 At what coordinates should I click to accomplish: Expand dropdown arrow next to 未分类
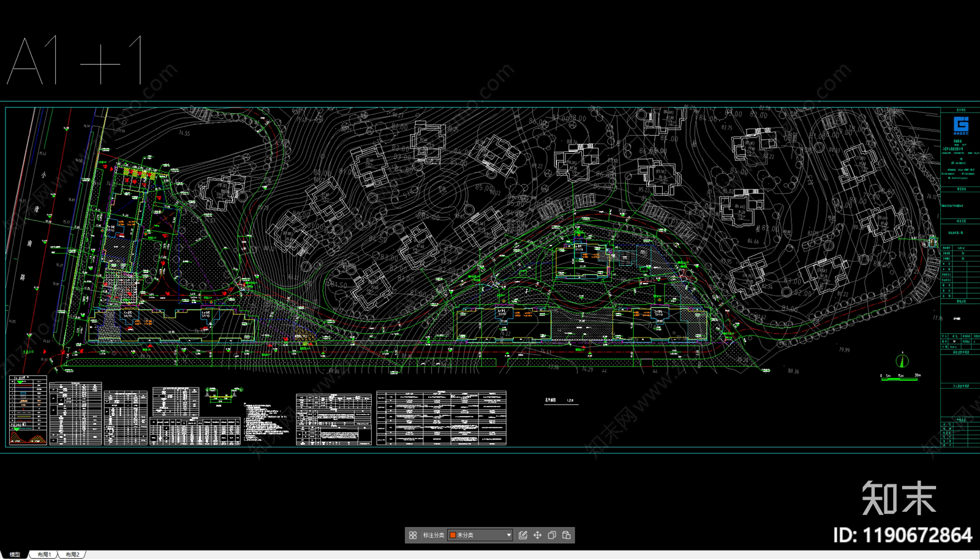508,535
